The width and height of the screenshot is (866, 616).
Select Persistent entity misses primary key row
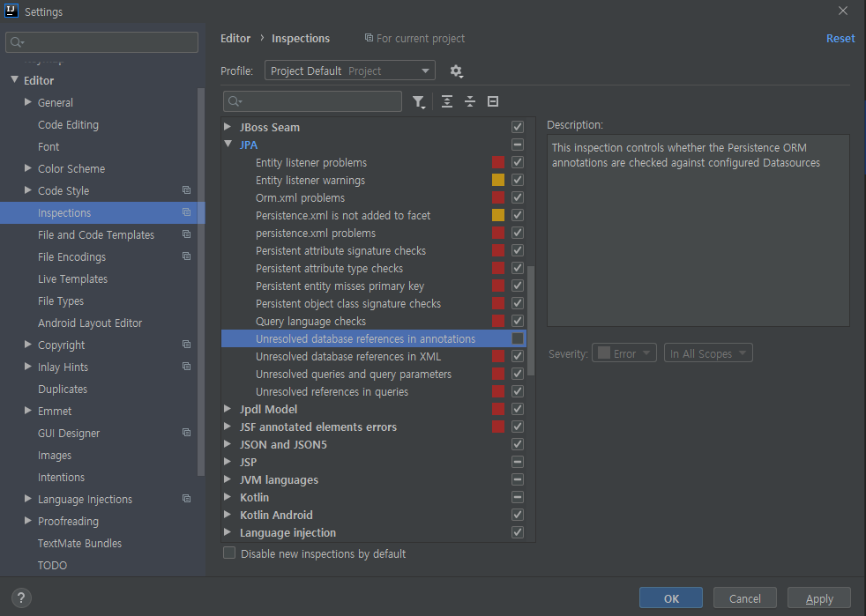373,286
